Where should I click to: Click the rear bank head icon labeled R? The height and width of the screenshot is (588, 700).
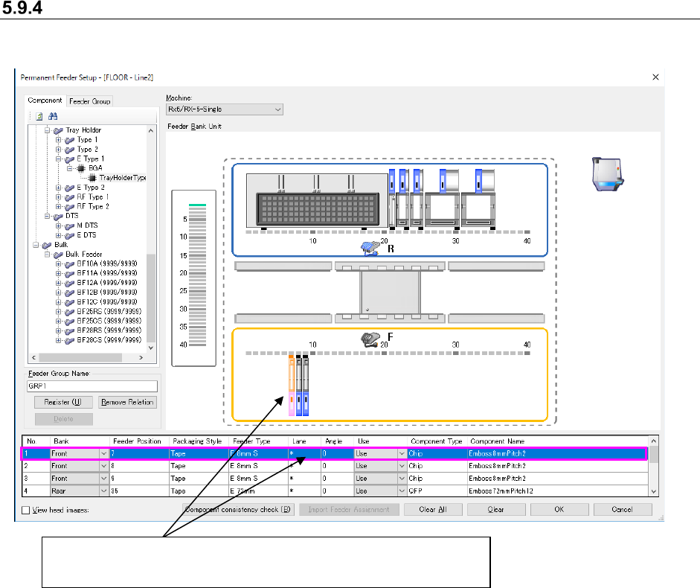click(x=370, y=246)
